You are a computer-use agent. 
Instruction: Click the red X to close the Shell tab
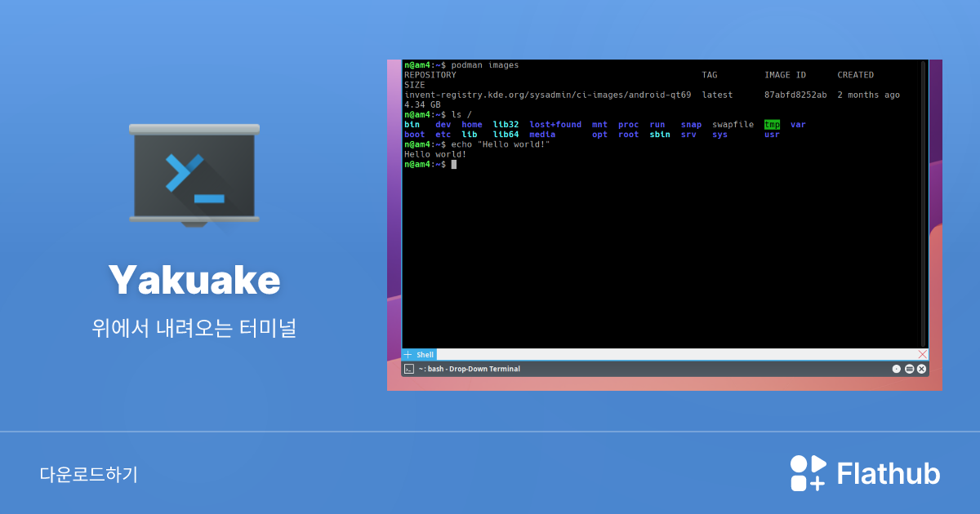coord(923,354)
